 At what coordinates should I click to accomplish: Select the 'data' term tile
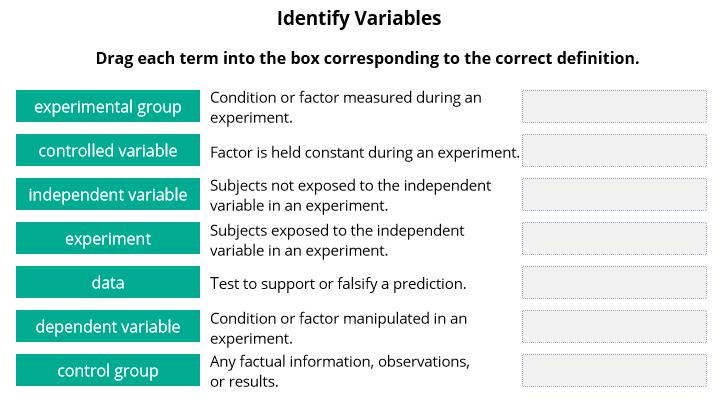click(x=108, y=282)
